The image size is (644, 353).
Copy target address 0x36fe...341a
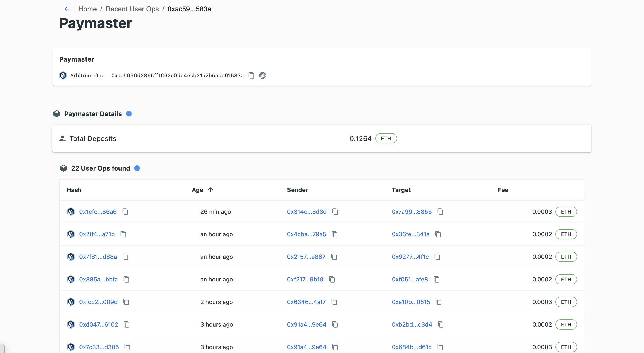coord(438,234)
